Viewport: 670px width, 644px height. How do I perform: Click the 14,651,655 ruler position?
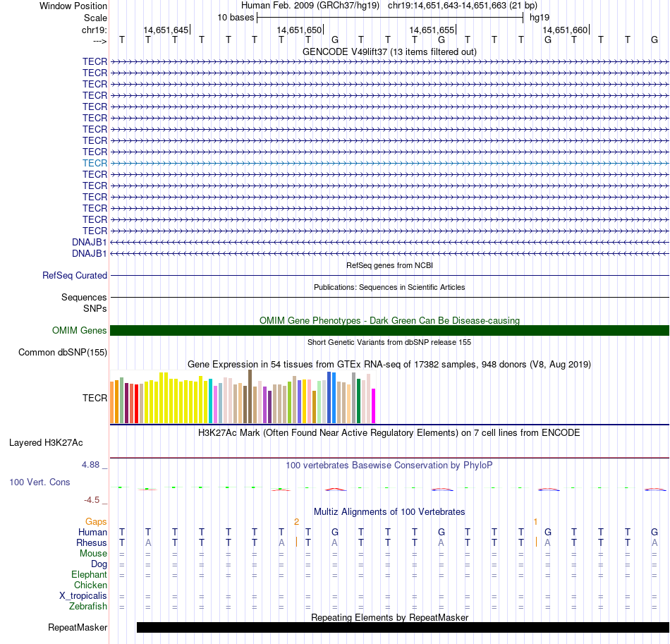click(x=432, y=30)
